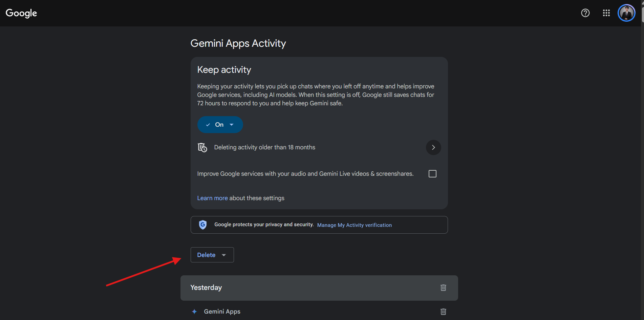Click the Google shield privacy icon

click(x=203, y=225)
